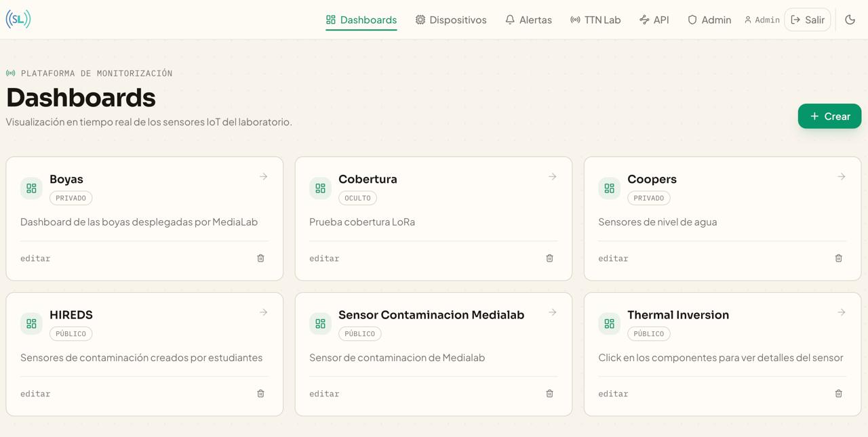Click trash icon on Thermal Inversion card
Image resolution: width=868 pixels, height=437 pixels.
[838, 394]
